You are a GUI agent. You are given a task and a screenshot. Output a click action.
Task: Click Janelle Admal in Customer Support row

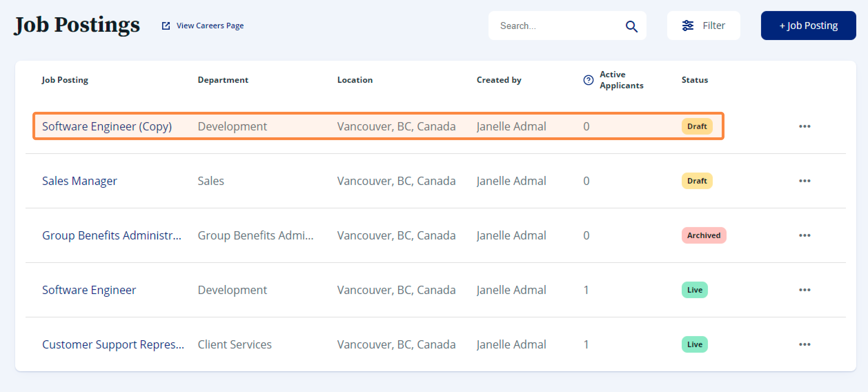511,344
